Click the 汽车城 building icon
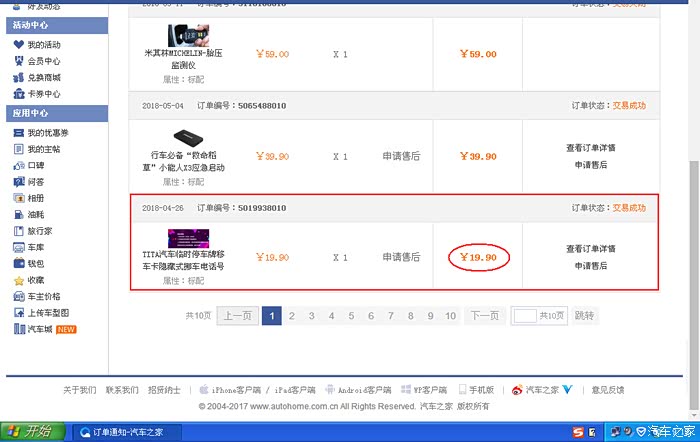The width and height of the screenshot is (700, 442). click(x=19, y=329)
